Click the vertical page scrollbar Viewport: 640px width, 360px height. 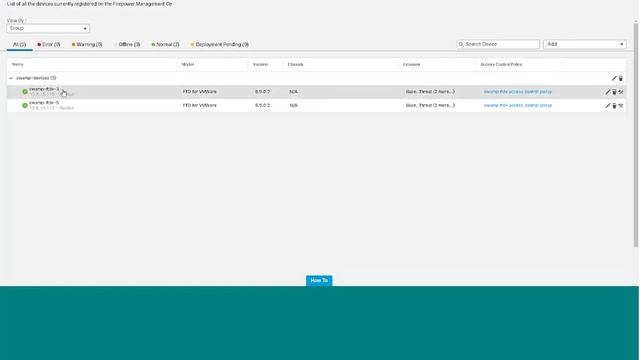coord(636,135)
